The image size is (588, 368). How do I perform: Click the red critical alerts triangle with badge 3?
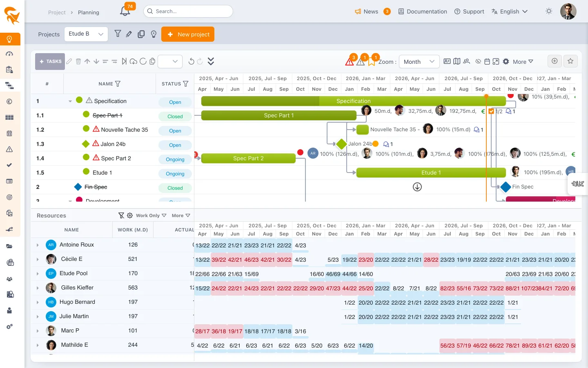coord(350,61)
